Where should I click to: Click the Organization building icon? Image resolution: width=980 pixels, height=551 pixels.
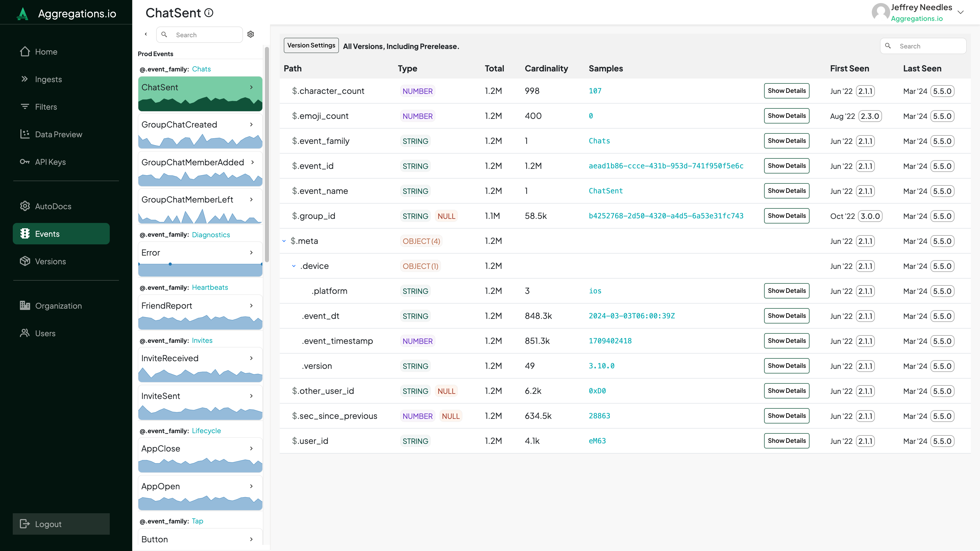pyautogui.click(x=25, y=305)
